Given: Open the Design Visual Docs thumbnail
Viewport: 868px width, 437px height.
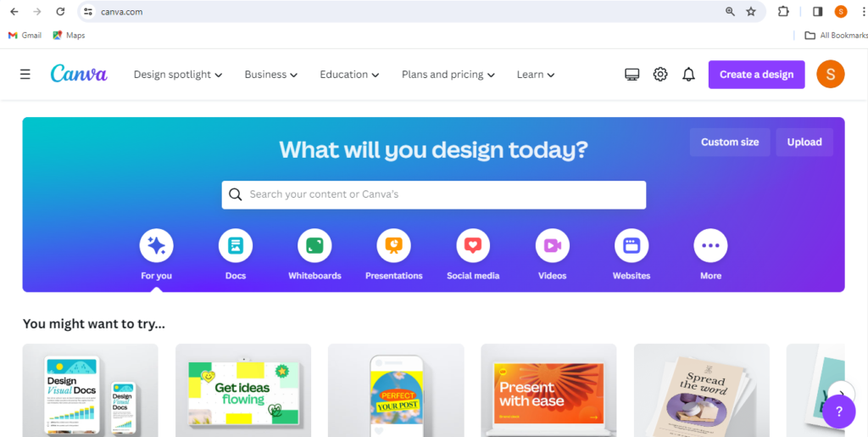Looking at the screenshot, I should pos(90,390).
